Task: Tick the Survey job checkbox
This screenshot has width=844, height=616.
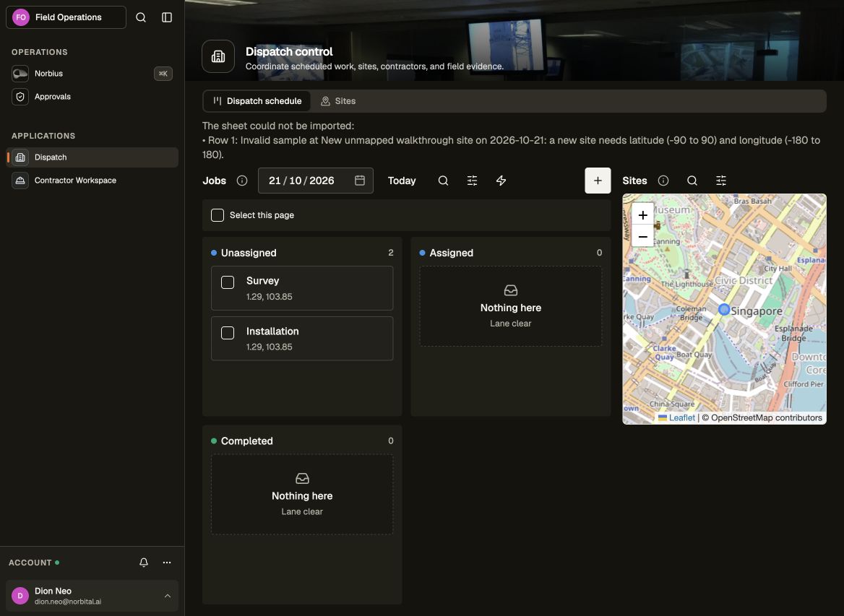Action: click(x=228, y=282)
